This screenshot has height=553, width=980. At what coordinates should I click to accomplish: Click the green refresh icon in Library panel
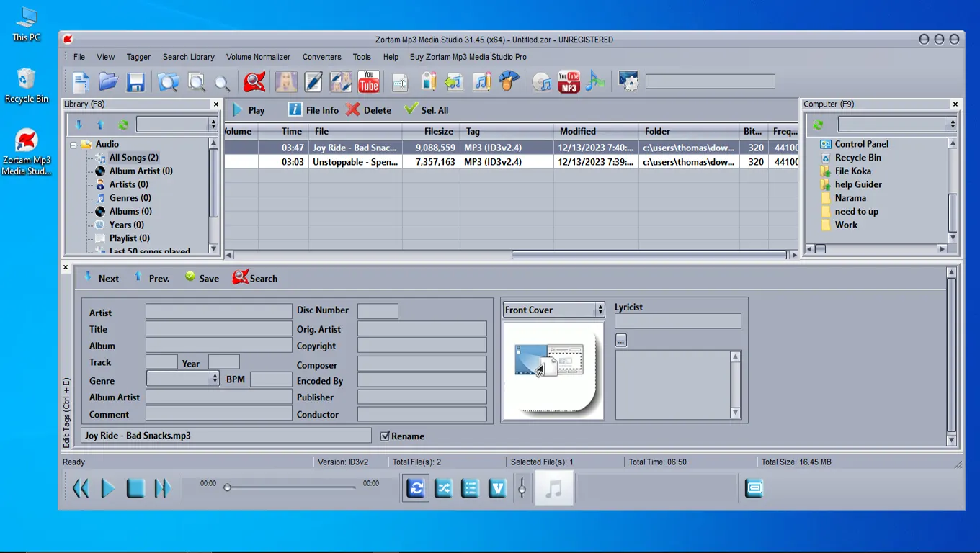point(123,125)
